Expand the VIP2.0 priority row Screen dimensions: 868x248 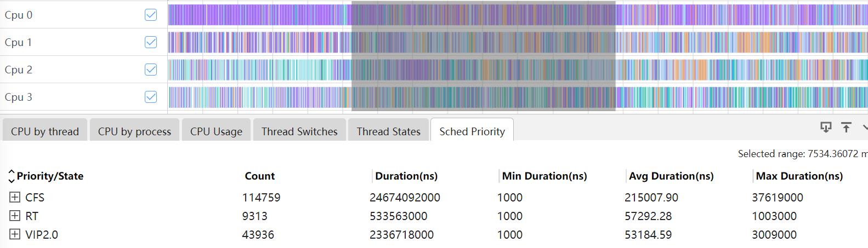15,234
